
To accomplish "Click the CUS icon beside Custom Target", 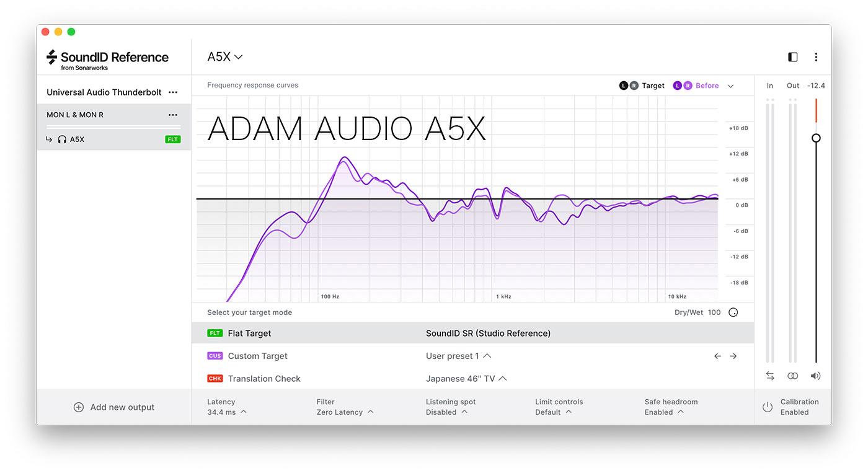I will click(215, 356).
